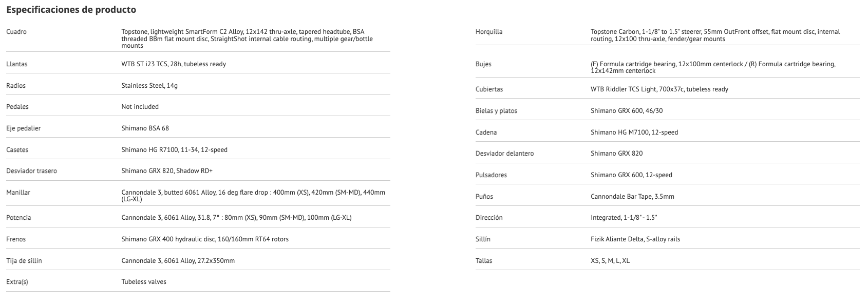
Task: Click the Shimano BSA 68 bottom bracket value
Action: pos(145,128)
